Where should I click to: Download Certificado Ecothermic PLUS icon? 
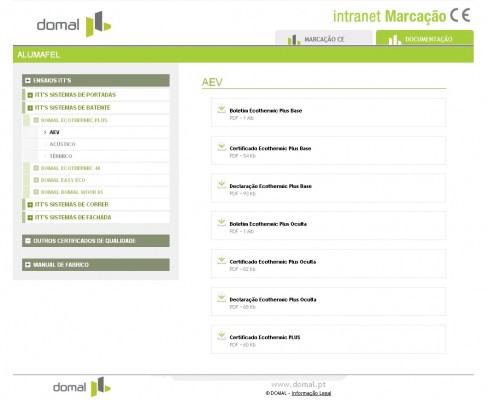click(221, 336)
